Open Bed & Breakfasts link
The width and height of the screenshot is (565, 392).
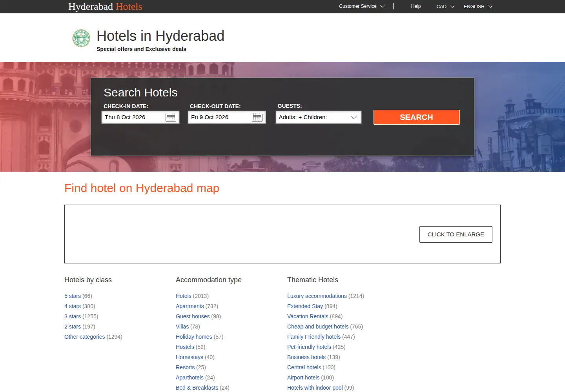click(197, 388)
